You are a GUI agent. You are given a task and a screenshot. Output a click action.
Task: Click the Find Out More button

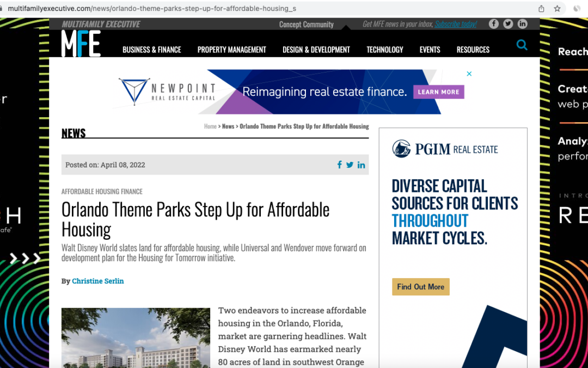[421, 287]
